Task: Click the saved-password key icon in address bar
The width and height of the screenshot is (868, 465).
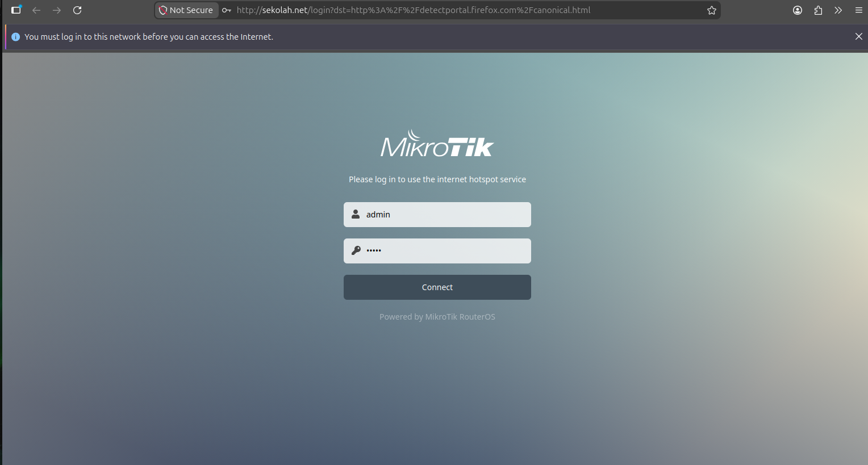Action: (x=227, y=10)
